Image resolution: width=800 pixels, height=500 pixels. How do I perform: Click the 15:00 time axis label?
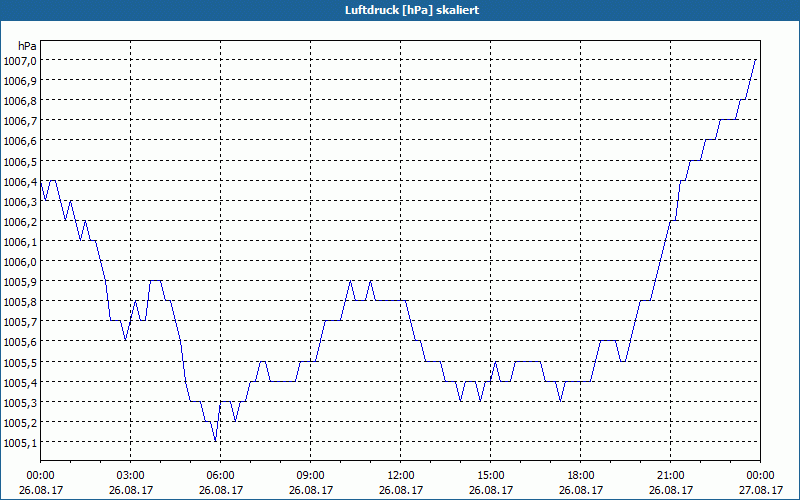[x=490, y=476]
